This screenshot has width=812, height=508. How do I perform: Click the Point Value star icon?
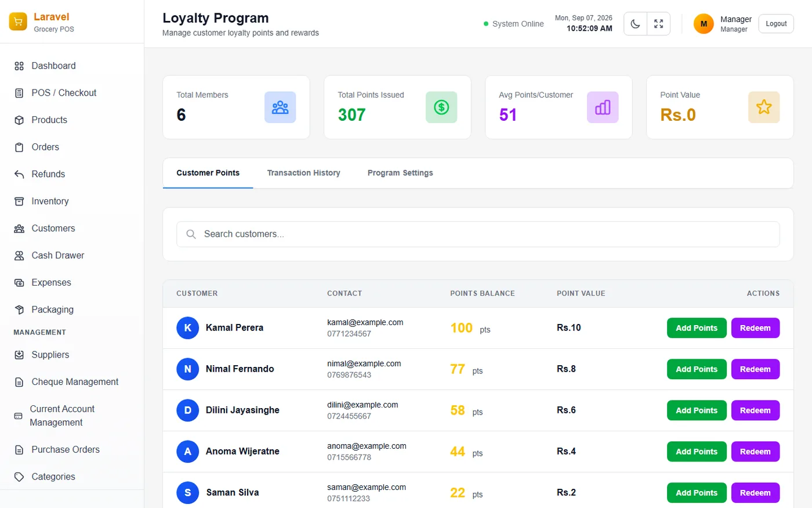point(764,107)
